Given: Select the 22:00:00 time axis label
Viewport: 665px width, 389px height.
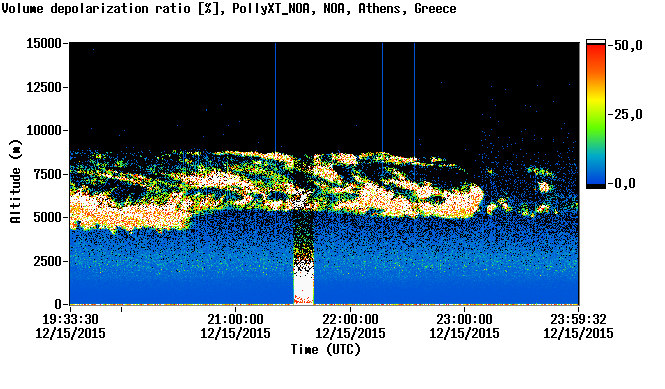Looking at the screenshot, I should click(x=350, y=319).
